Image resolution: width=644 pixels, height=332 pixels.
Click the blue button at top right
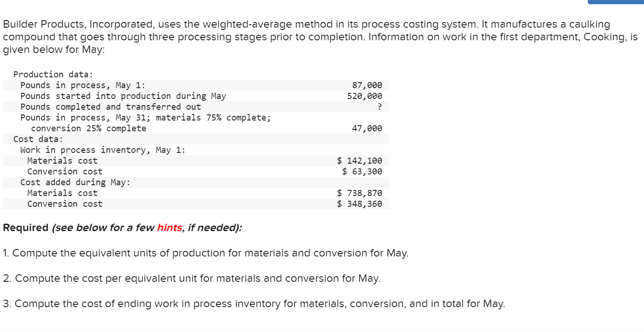click(615, 1)
